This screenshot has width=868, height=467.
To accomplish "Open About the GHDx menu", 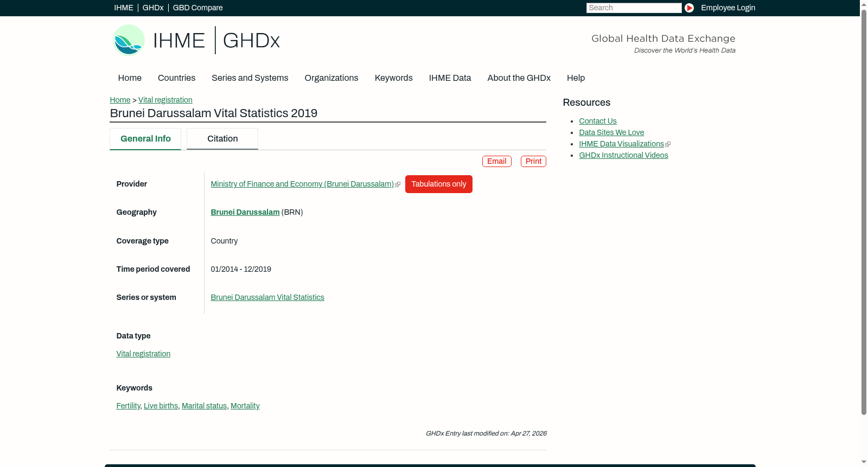I will tap(519, 78).
